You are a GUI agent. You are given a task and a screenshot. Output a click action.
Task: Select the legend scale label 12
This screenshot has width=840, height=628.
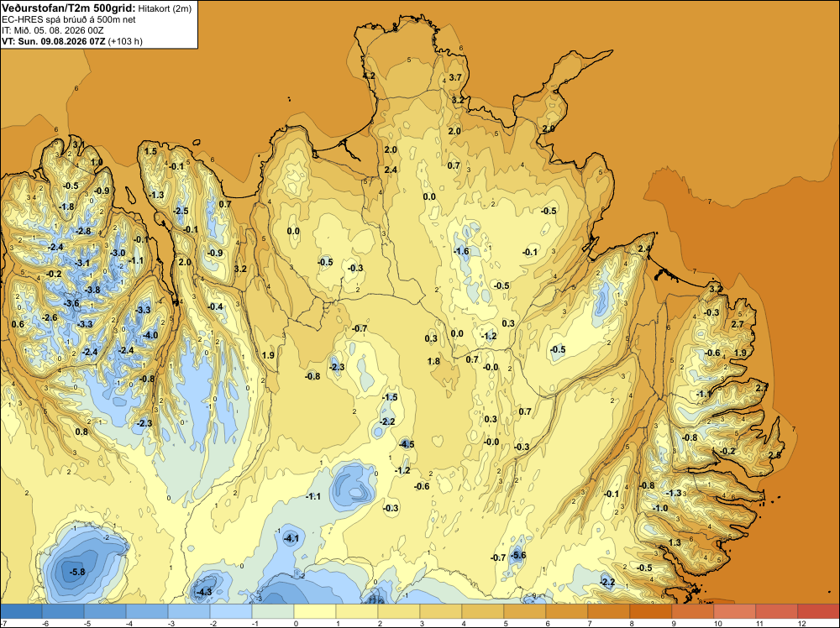pos(801,623)
